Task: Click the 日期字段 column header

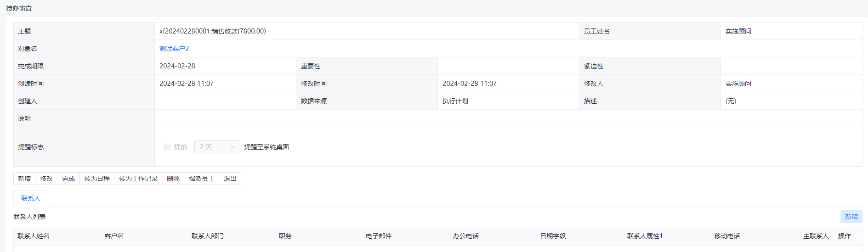Action: coord(553,236)
